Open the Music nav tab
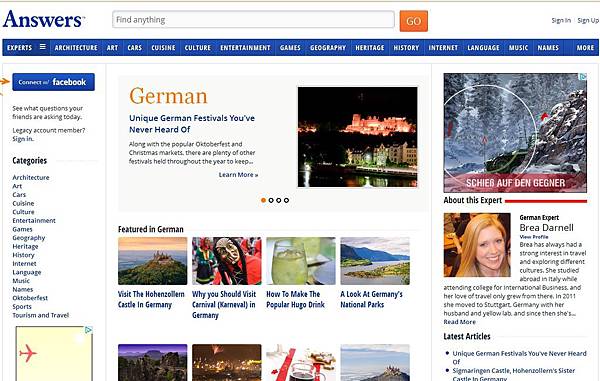600x381 pixels. pos(518,47)
